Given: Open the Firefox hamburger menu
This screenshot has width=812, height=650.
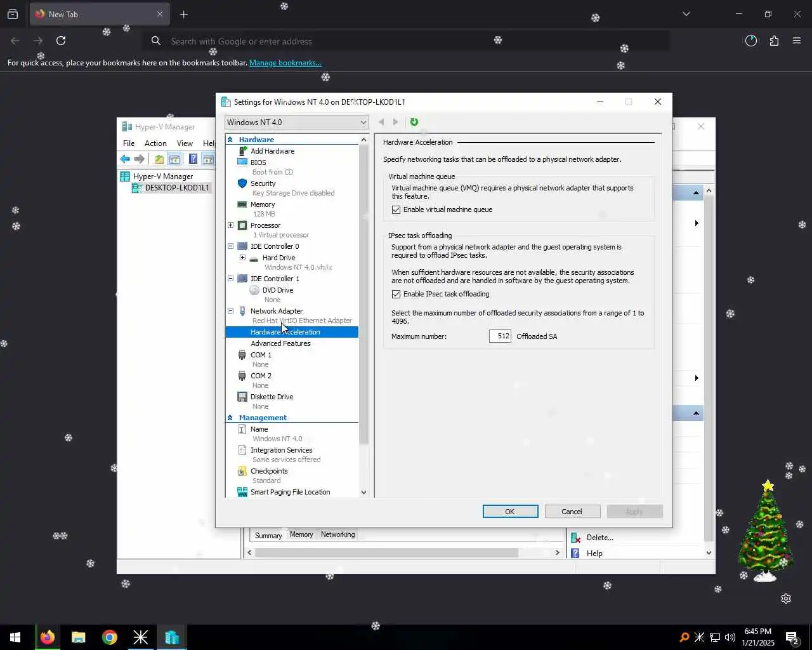Looking at the screenshot, I should click(797, 41).
